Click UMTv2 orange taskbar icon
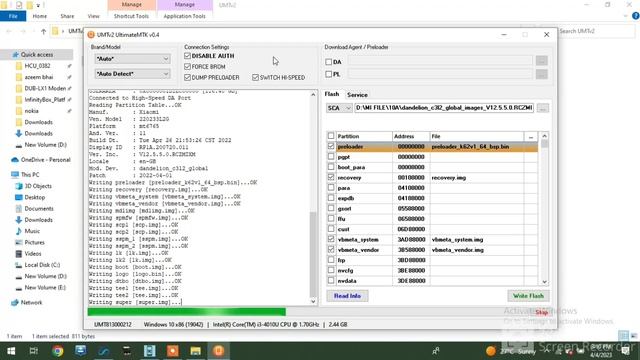Screen dimensions: 640x360 coord(218,351)
